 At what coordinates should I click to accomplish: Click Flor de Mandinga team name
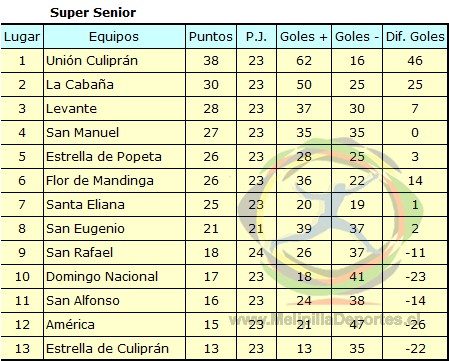pyautogui.click(x=100, y=181)
